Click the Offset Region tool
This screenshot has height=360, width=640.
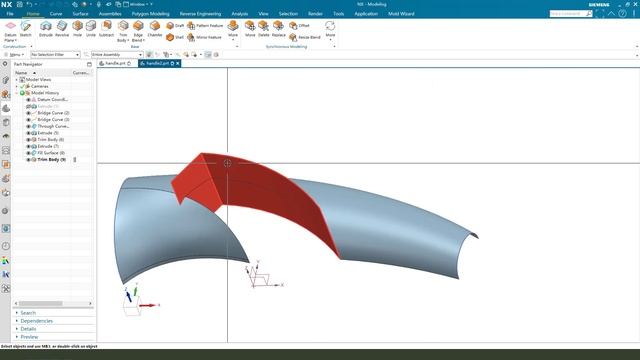300,26
